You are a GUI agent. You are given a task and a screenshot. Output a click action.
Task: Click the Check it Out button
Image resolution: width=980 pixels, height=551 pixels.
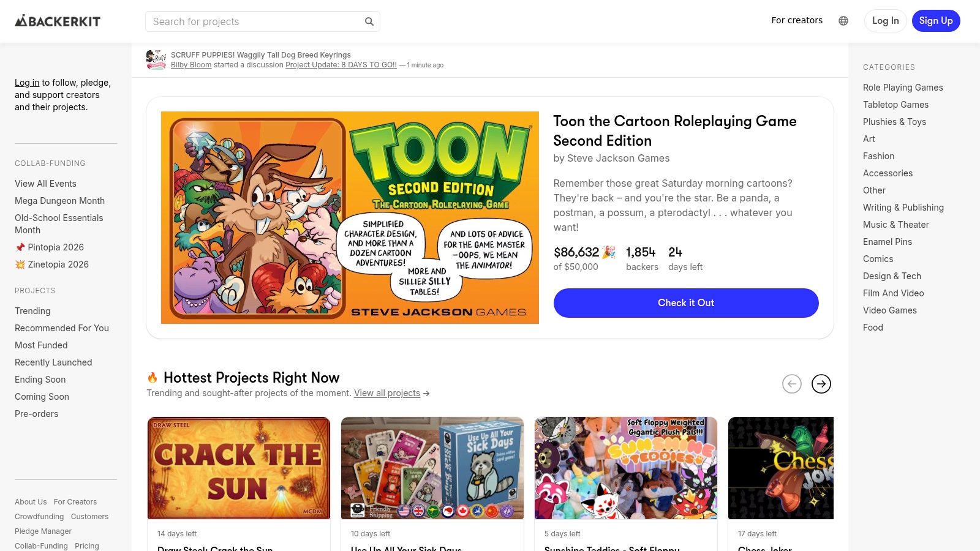685,302
